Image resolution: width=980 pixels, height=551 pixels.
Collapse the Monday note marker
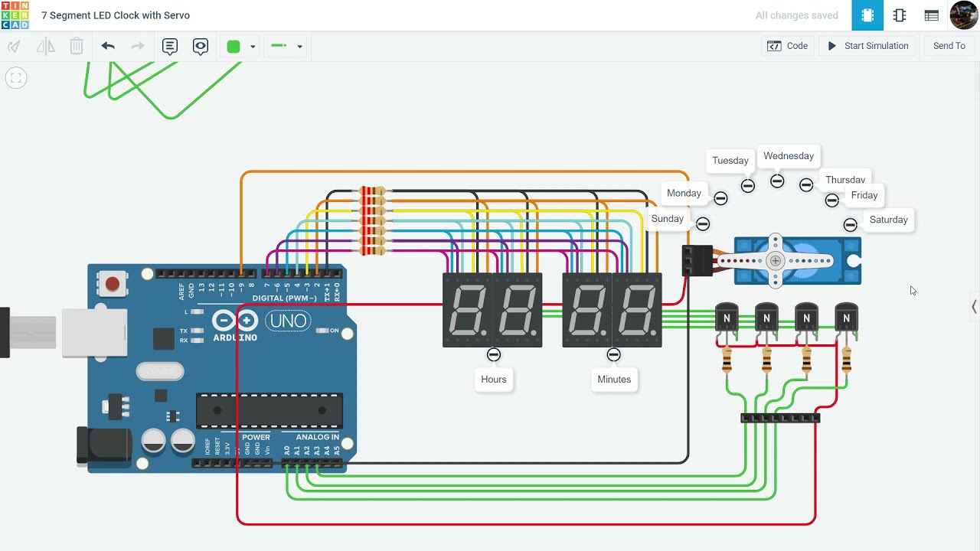coord(720,198)
